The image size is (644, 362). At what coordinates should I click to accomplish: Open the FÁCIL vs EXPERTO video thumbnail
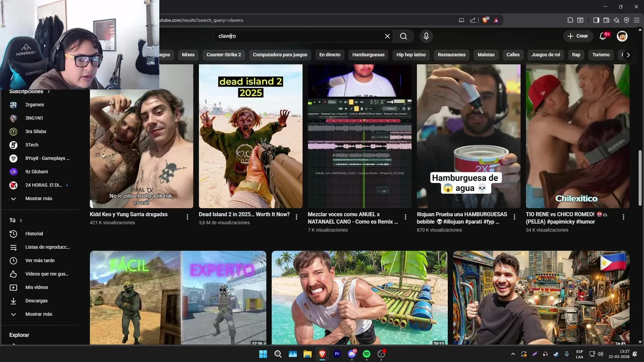[x=178, y=298]
